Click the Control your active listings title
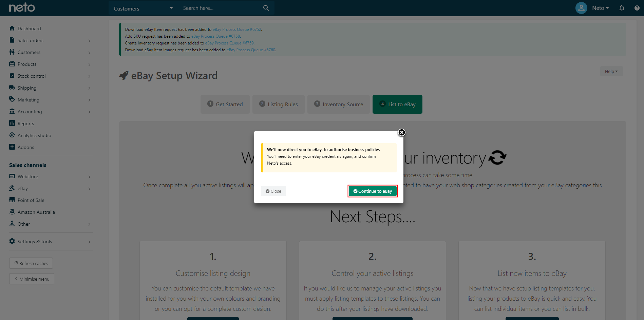This screenshot has width=644, height=320. click(373, 273)
